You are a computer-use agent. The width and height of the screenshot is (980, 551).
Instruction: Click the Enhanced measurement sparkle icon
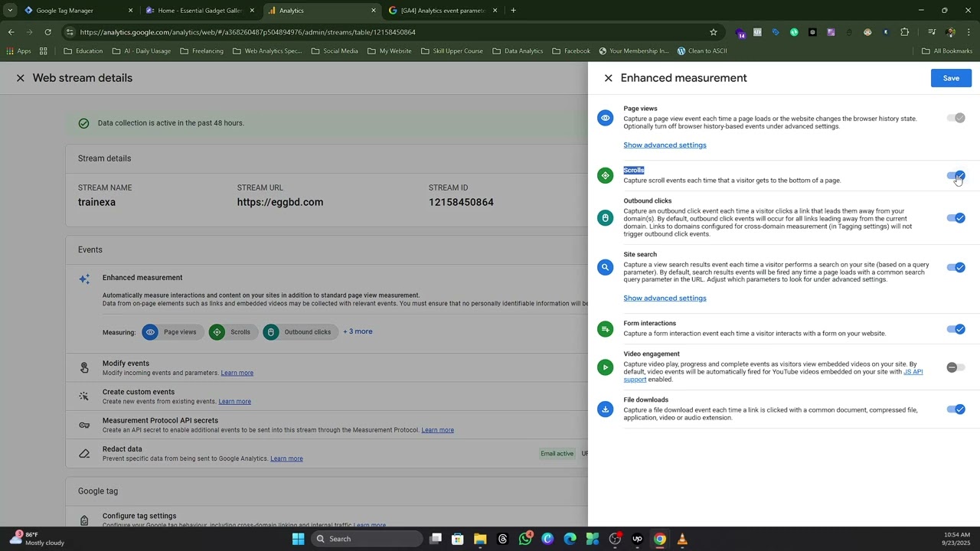tap(84, 279)
